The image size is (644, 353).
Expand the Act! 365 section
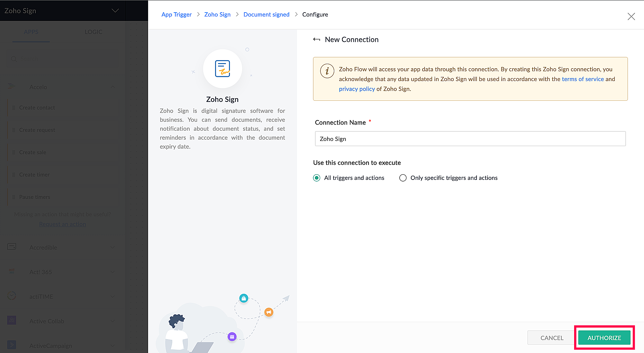click(113, 272)
